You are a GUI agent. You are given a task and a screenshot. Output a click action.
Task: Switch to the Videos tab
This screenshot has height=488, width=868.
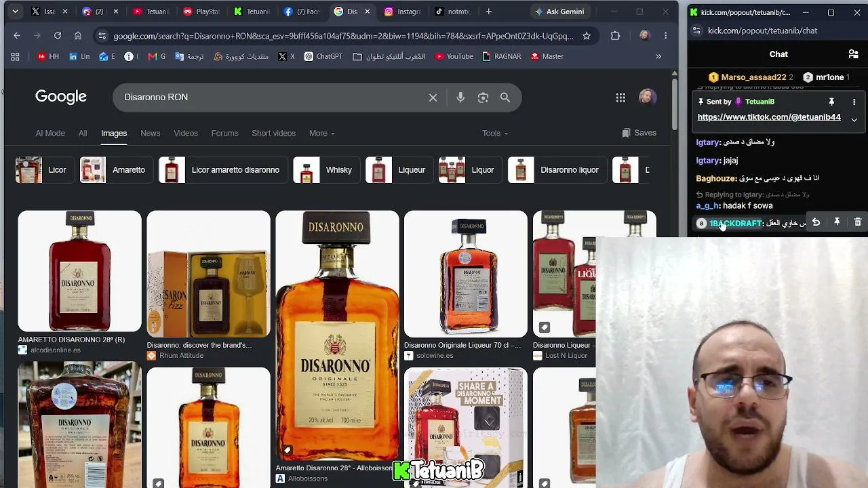(185, 134)
